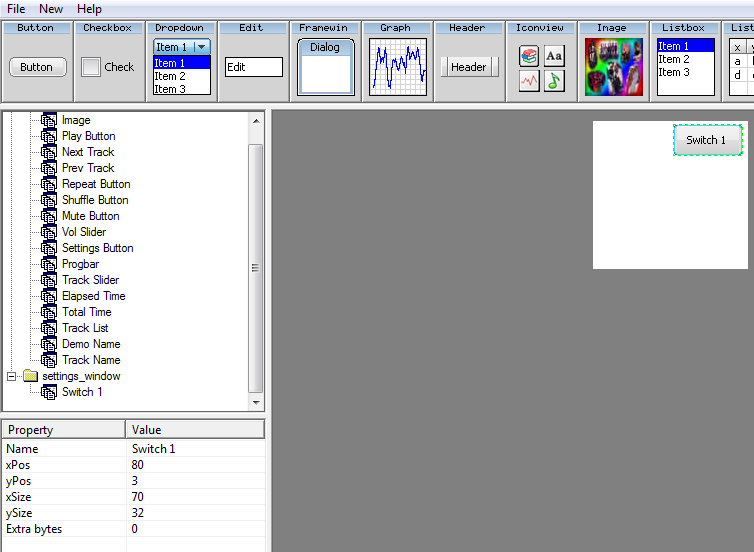Select the Image widget thumbnail in the palette

(613, 67)
